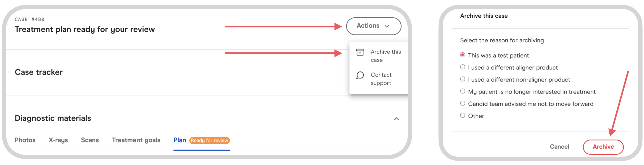
Task: Click the 'Ready for review' orange badge
Action: pyautogui.click(x=209, y=141)
